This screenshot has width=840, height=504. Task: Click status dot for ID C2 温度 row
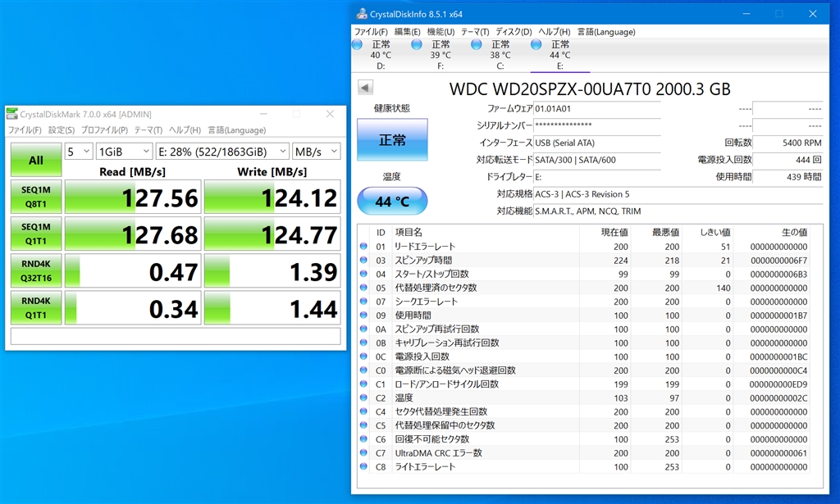tap(363, 397)
